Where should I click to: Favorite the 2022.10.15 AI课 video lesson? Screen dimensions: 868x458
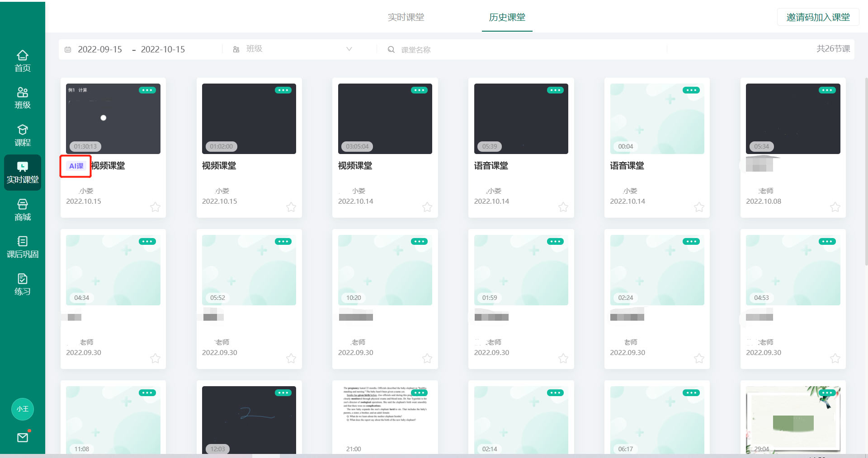pos(155,207)
